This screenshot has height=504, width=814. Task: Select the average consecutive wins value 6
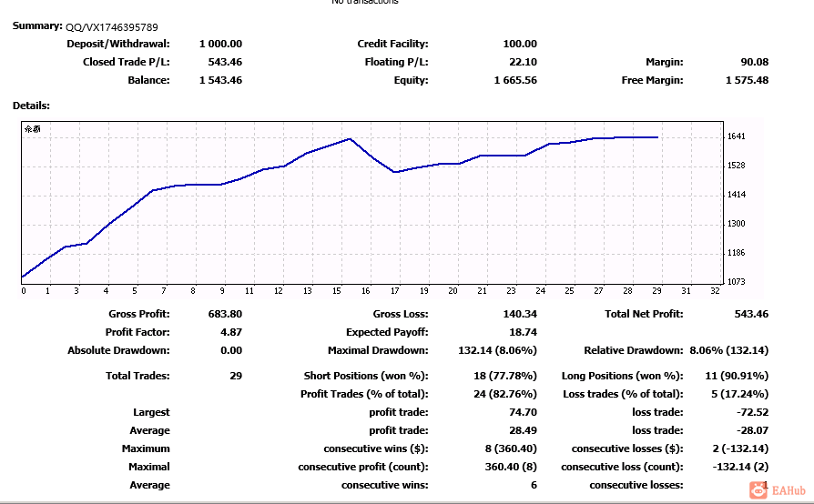(534, 485)
